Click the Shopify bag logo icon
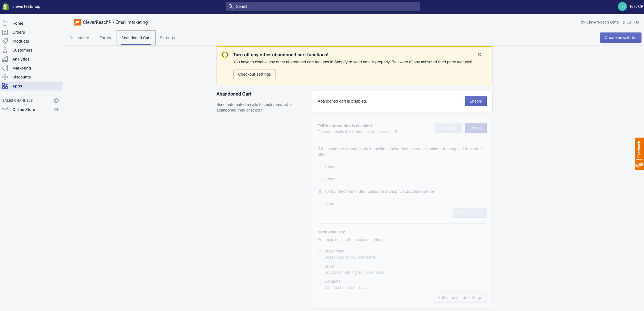This screenshot has width=644, height=311. pos(6,6)
